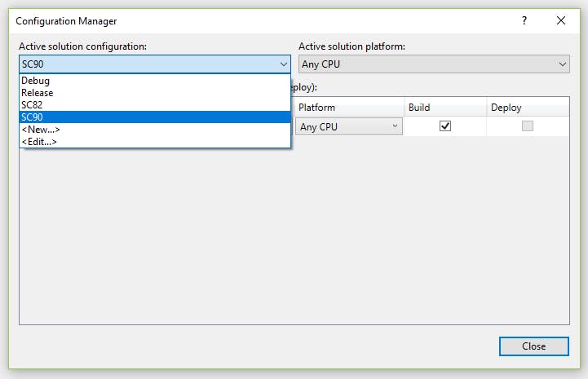Click the Configuration Manager title bar
Viewport: 588px width, 379px height.
(263, 21)
